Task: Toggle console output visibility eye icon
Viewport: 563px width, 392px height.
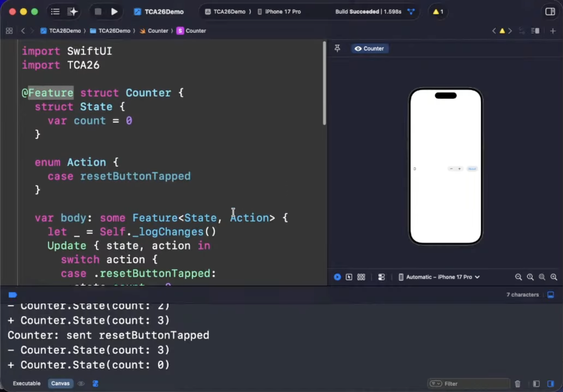Action: click(x=81, y=383)
